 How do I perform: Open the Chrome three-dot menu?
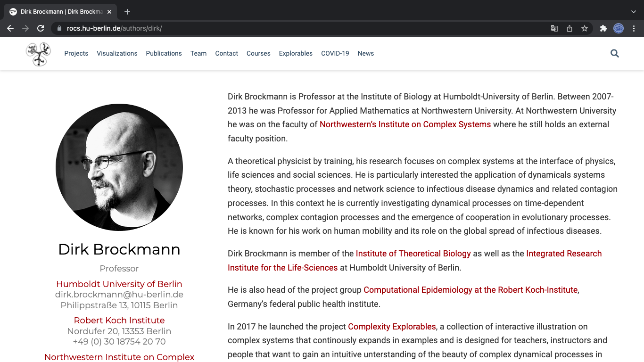[634, 28]
